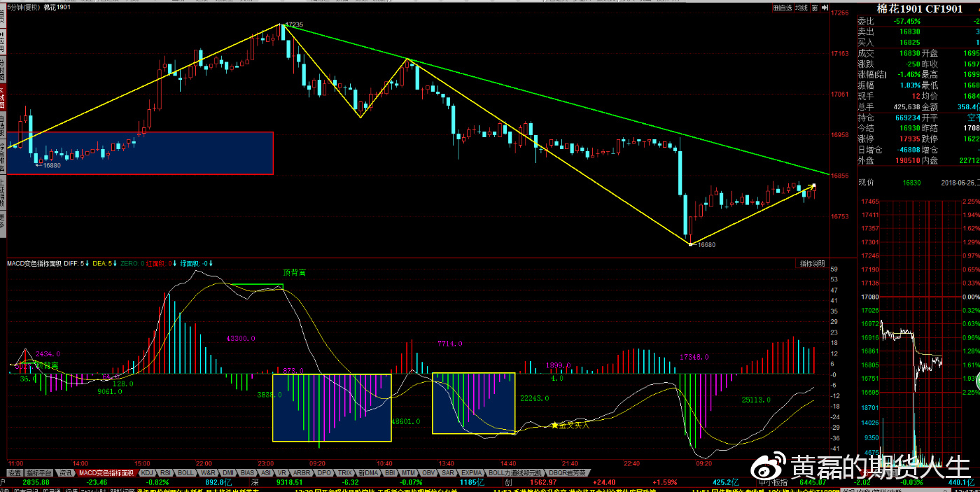980x492 pixels.
Task: Select the MACD变色指标面积 indicator tab
Action: coord(106,473)
